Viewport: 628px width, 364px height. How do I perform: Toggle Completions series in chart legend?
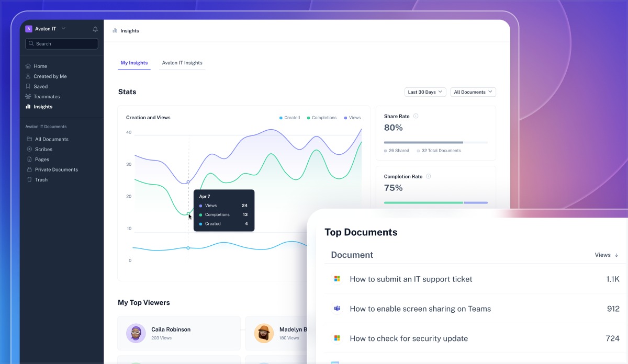point(321,118)
